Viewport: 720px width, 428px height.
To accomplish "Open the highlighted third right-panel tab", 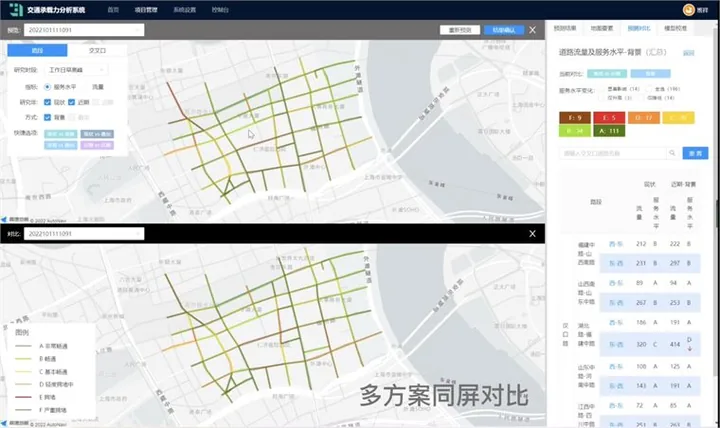I will [x=639, y=28].
